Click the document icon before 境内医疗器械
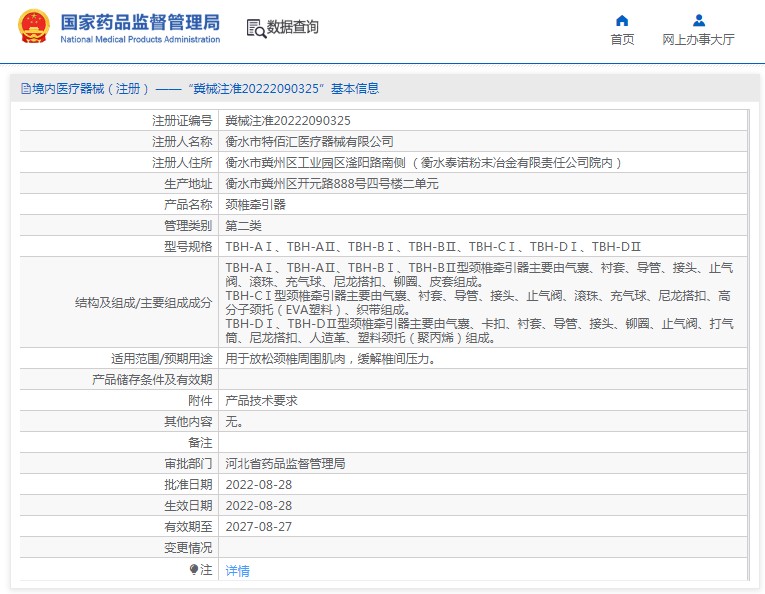Viewport: 765px width, 594px height. (x=25, y=89)
